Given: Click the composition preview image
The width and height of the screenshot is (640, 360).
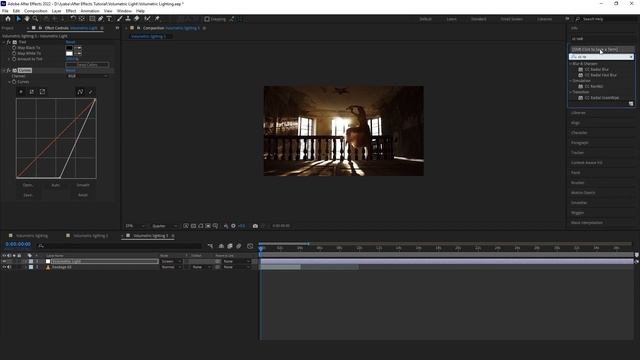Looking at the screenshot, I should (344, 131).
